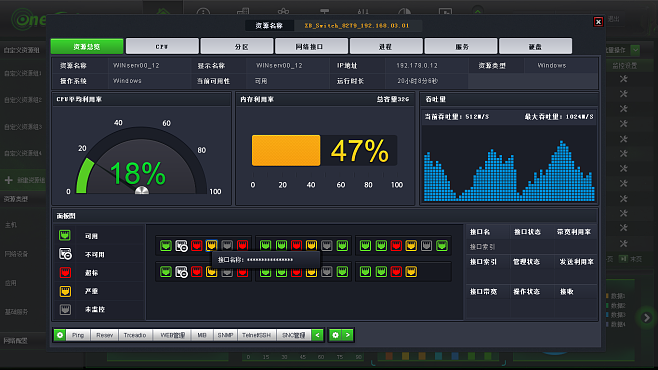Screen dimensions: 658x370
Task: Select yellow port in top-middle port group
Action: coord(311,245)
